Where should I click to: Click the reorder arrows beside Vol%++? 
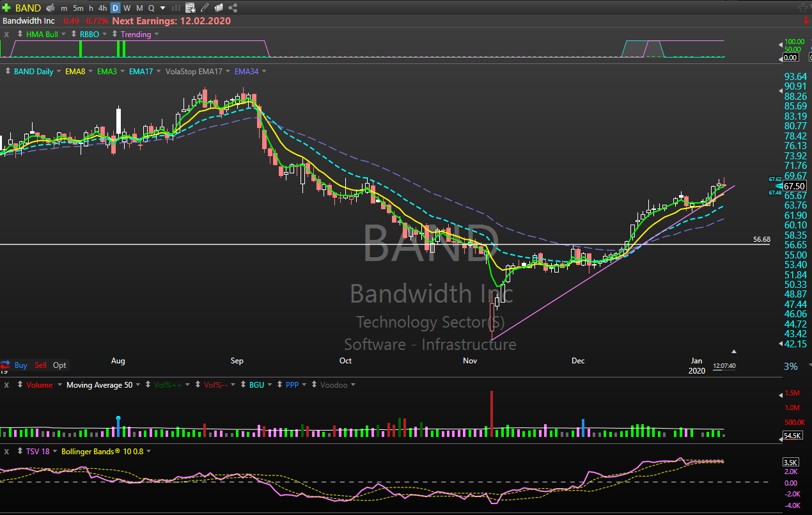click(148, 385)
